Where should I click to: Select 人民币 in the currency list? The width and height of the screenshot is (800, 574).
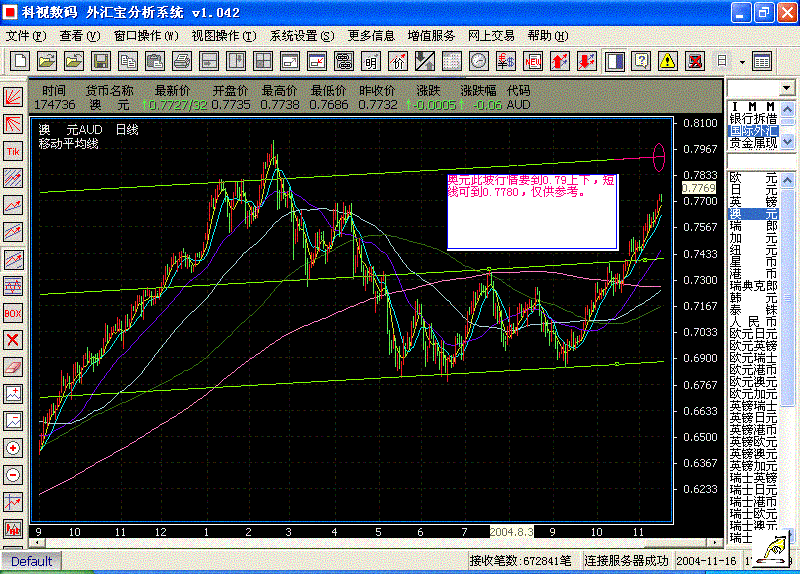753,322
